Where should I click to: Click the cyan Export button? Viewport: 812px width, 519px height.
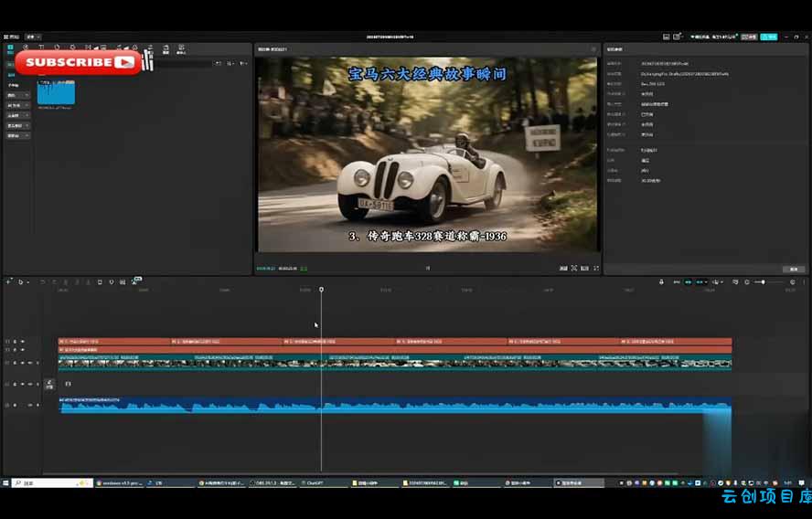[768, 37]
